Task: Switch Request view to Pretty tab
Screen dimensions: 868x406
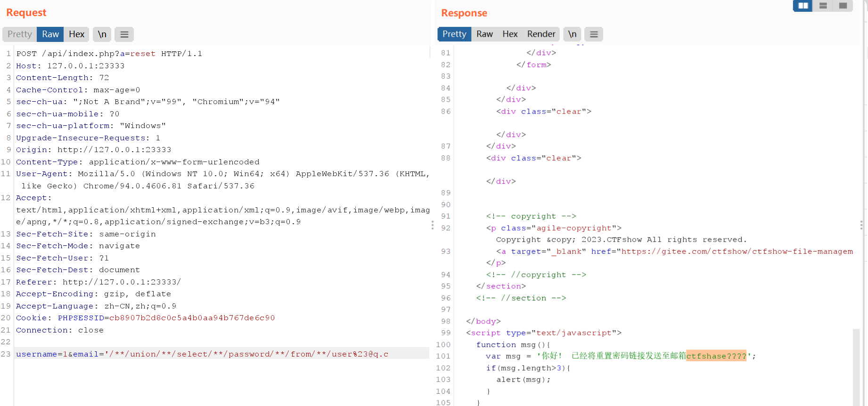Action: point(20,34)
